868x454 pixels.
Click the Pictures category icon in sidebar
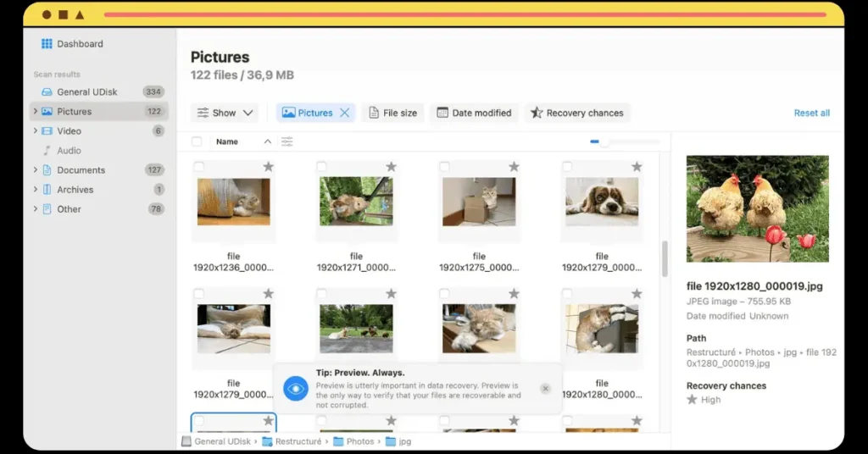[x=47, y=111]
